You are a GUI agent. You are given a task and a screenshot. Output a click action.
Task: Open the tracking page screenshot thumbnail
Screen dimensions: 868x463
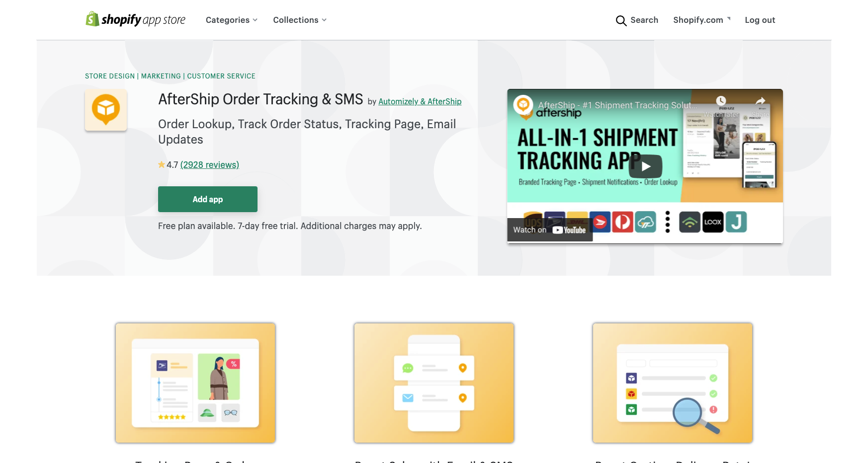click(x=195, y=383)
